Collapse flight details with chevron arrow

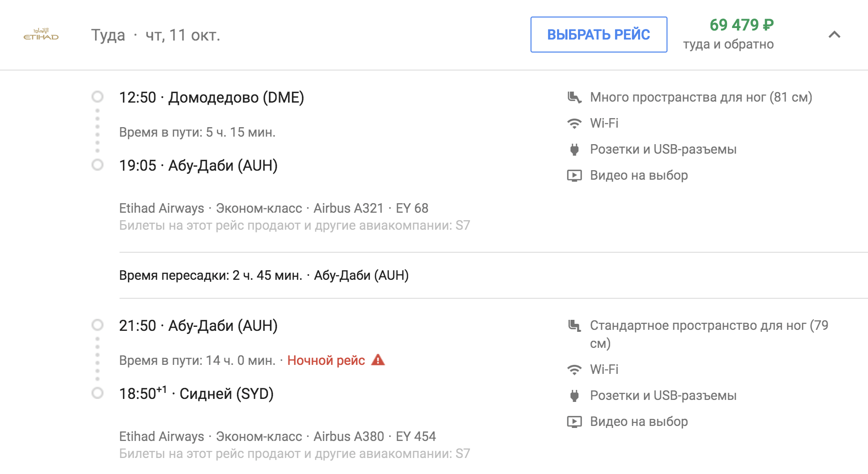(834, 35)
